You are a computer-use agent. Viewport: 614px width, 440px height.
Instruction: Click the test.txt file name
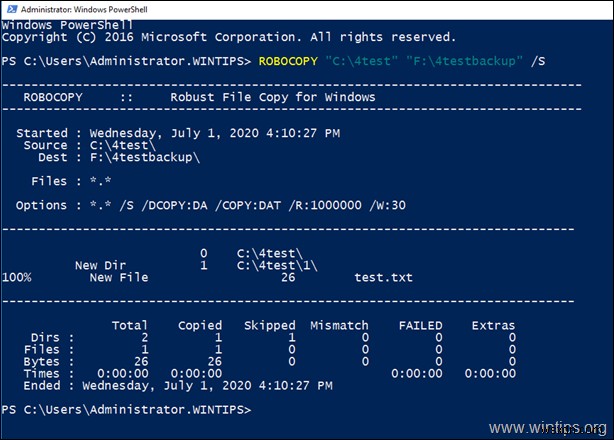[x=383, y=277]
